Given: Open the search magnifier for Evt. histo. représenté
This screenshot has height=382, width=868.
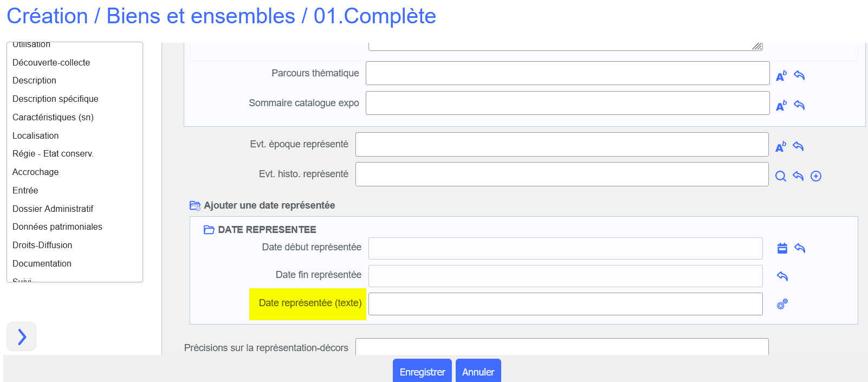Looking at the screenshot, I should click(x=780, y=176).
